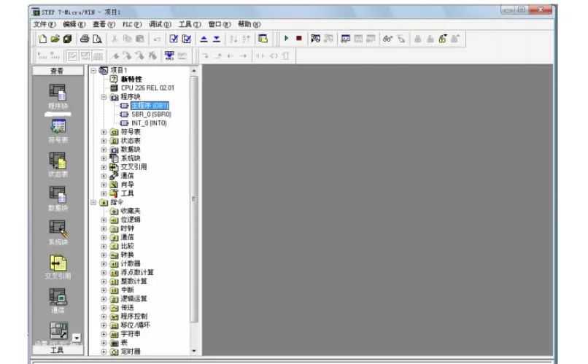Click the project tree's vertical scrollbar down arrow
This screenshot has height=364, width=588.
click(x=193, y=351)
